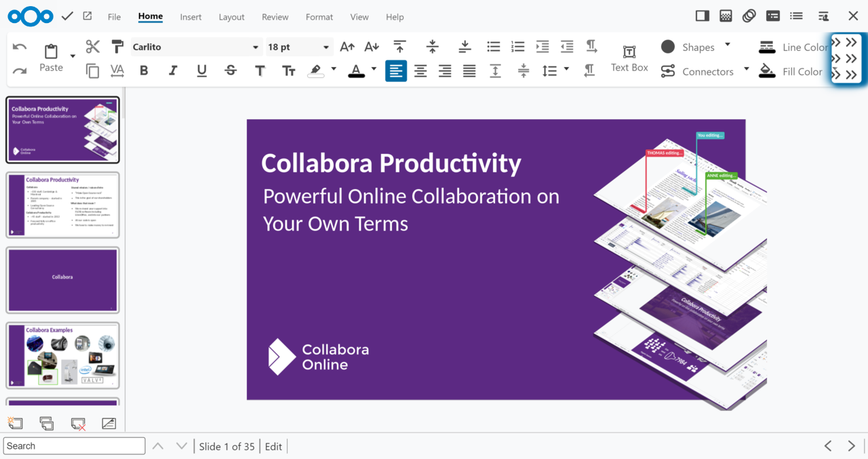The image size is (868, 459).
Task: Center text vertically in box
Action: [x=432, y=47]
